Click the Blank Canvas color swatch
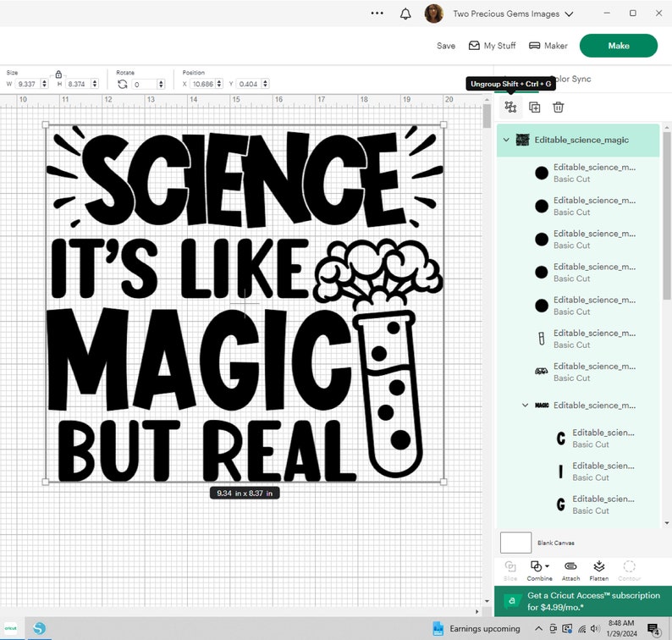The image size is (672, 640). point(515,543)
